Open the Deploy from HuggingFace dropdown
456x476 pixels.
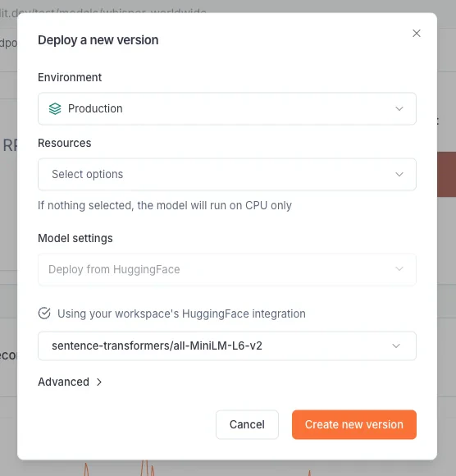pos(227,269)
